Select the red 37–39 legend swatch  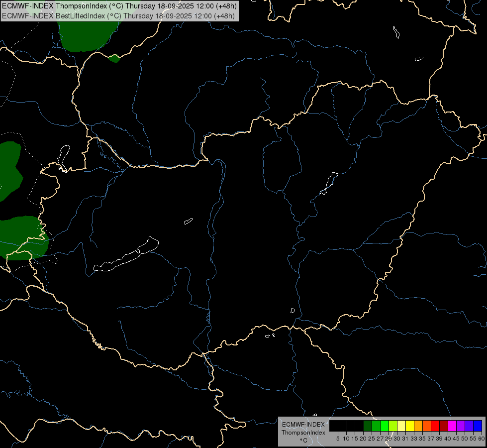[435, 426]
